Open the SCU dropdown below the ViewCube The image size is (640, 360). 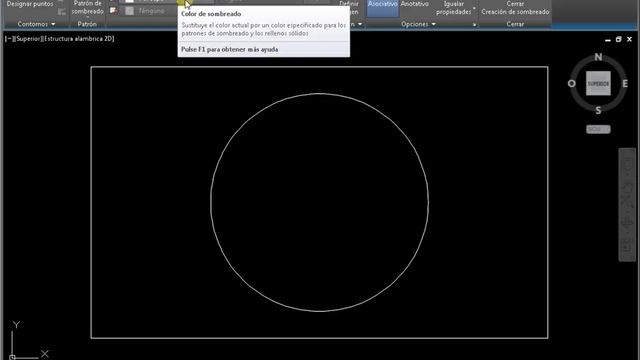(598, 129)
